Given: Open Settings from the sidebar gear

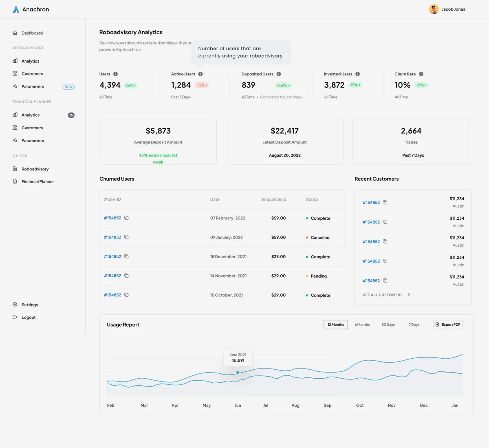Looking at the screenshot, I should tap(15, 305).
